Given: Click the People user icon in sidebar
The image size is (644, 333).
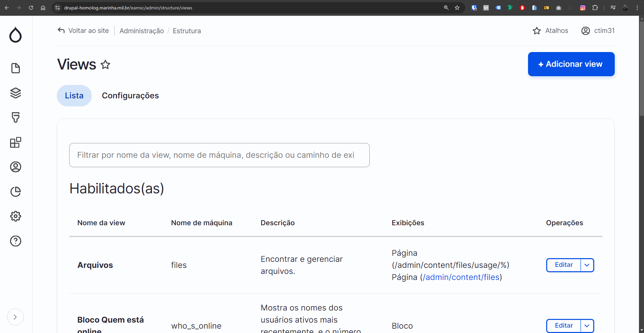Looking at the screenshot, I should (x=15, y=167).
